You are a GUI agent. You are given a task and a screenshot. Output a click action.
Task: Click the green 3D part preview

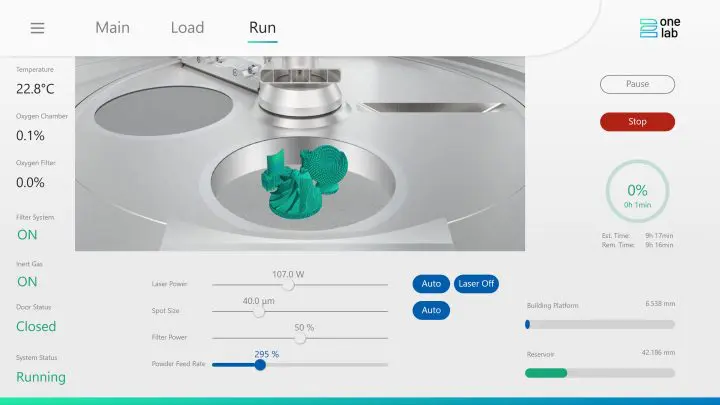305,182
